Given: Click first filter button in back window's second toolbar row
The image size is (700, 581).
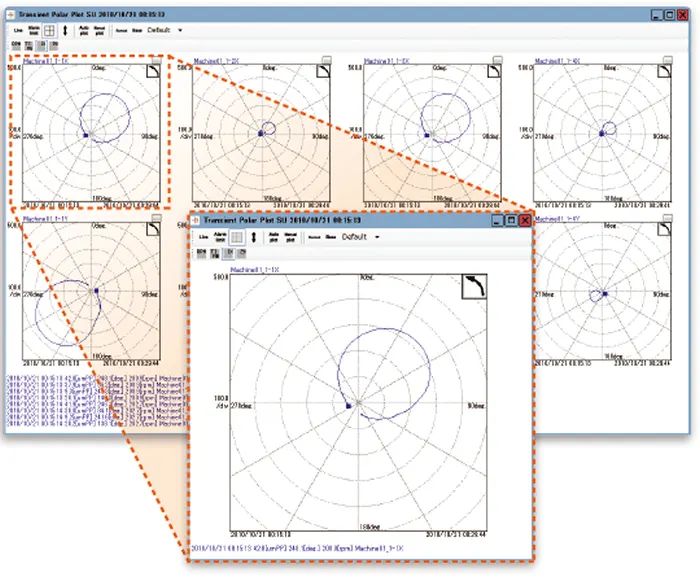Looking at the screenshot, I should pos(16,45).
